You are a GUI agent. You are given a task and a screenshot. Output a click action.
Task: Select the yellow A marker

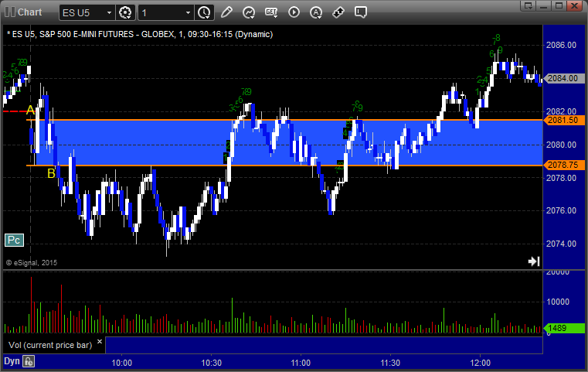pos(30,110)
